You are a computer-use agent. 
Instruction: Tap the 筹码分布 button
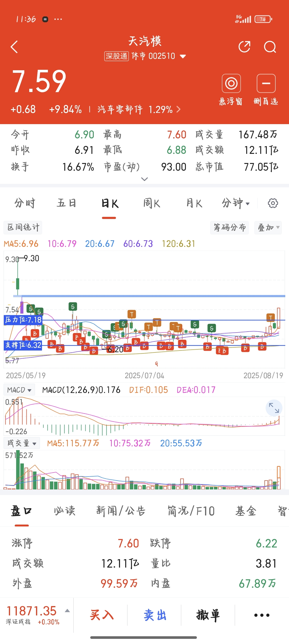tap(230, 227)
